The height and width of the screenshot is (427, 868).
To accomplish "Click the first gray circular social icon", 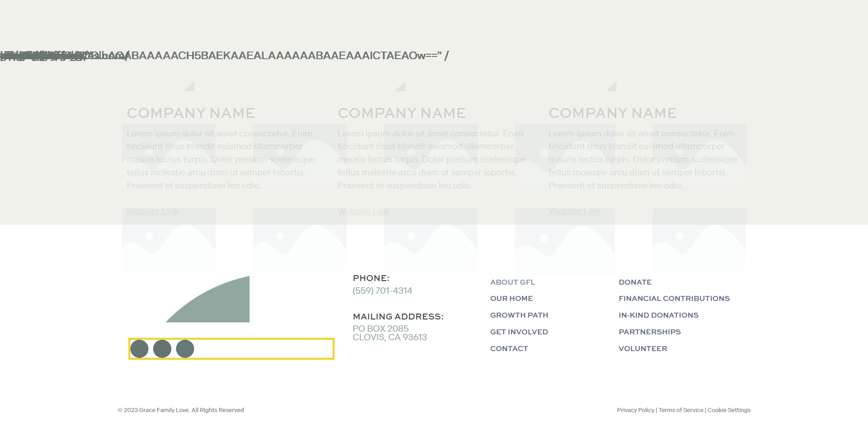I will pyautogui.click(x=139, y=349).
